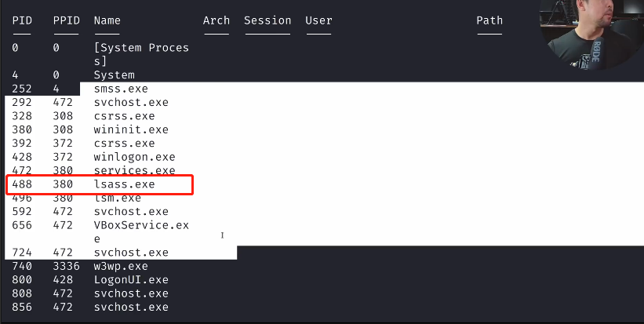The height and width of the screenshot is (324, 644).
Task: Click the User column header
Action: click(x=318, y=20)
